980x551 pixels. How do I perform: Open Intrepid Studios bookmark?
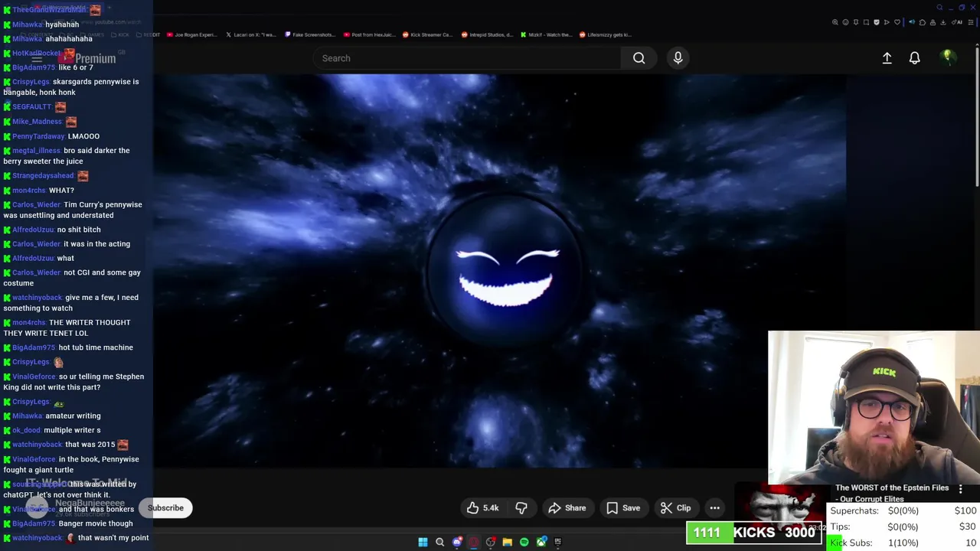(487, 34)
